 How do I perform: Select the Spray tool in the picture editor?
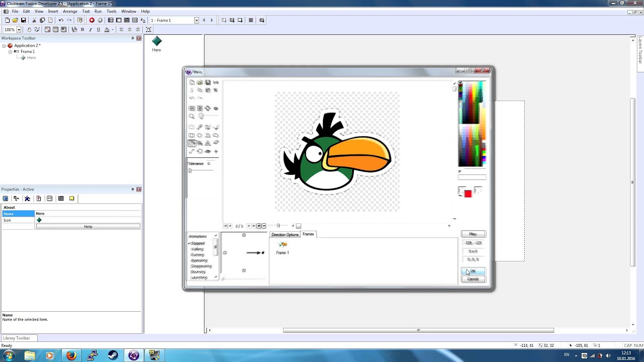pos(200,143)
